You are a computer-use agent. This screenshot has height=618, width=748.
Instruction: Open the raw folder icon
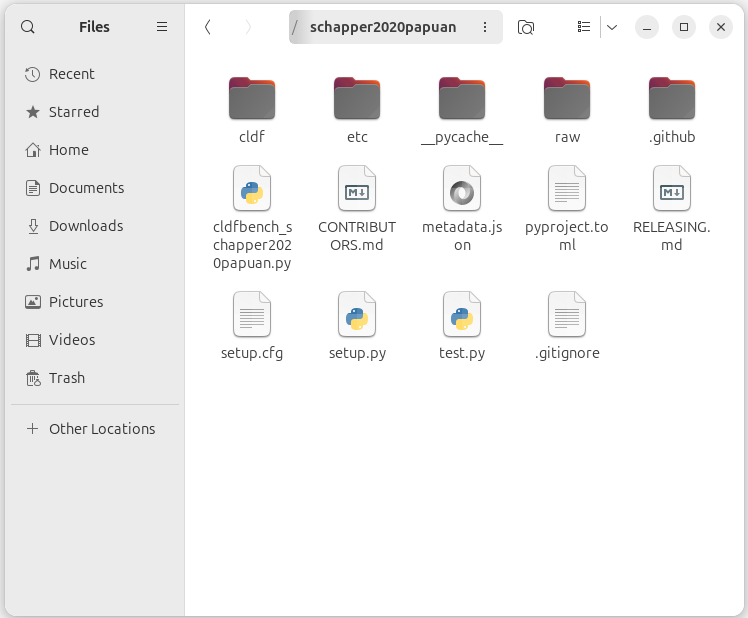coord(567,98)
